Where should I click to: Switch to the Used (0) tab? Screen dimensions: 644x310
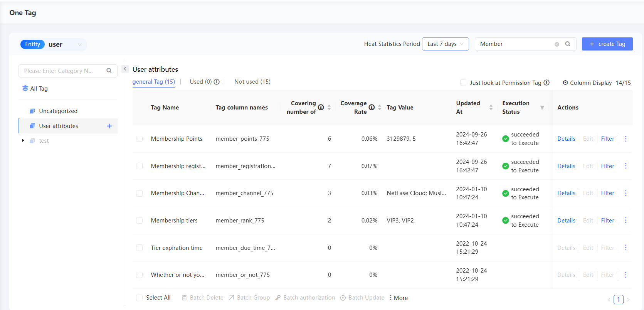(201, 82)
